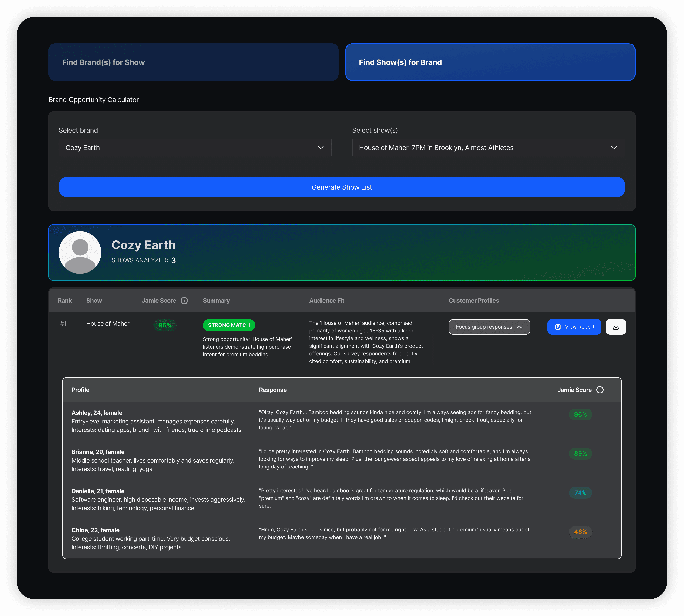Switch to Find Brand(s) for Show tab

[193, 62]
